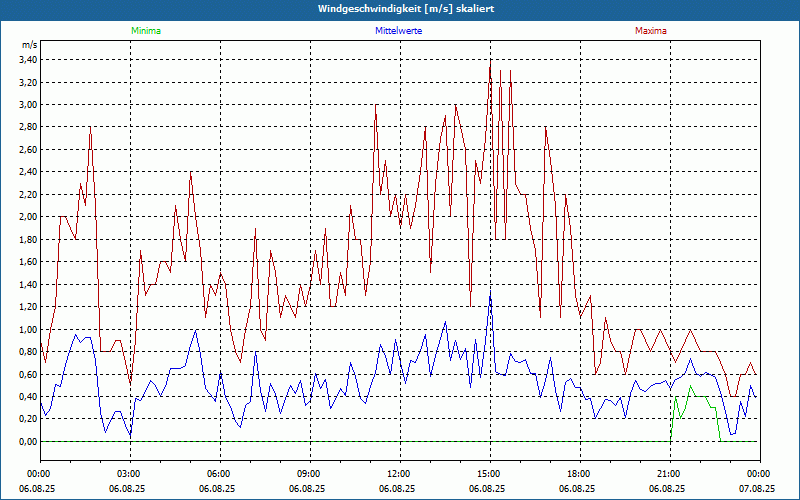Screen dimensions: 800x500
Task: Click the Minima legend label
Action: click(x=146, y=31)
